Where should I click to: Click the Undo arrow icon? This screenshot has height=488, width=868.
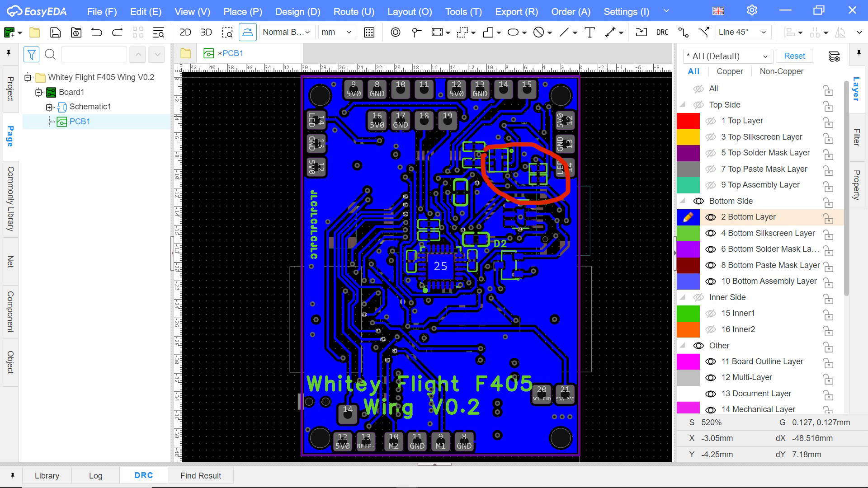96,33
